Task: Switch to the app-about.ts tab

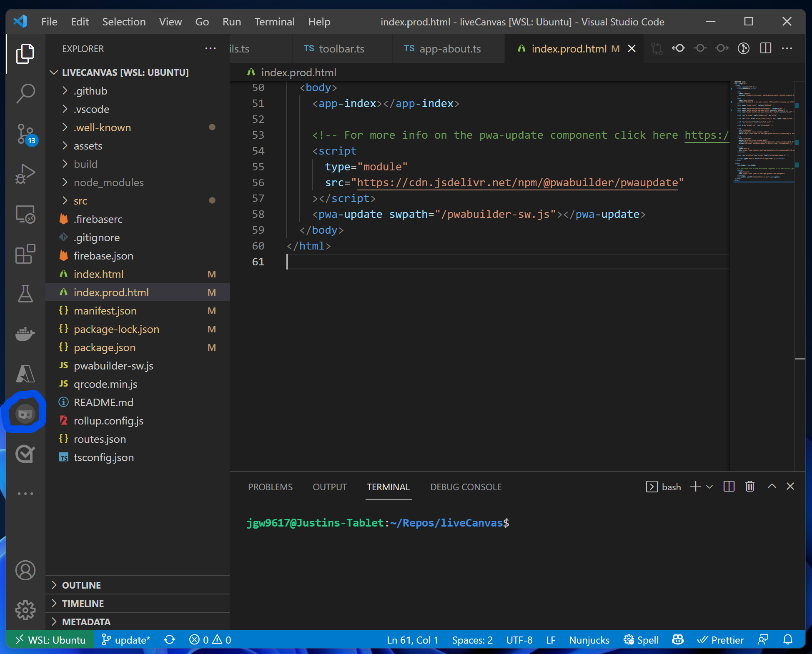Action: [x=449, y=49]
